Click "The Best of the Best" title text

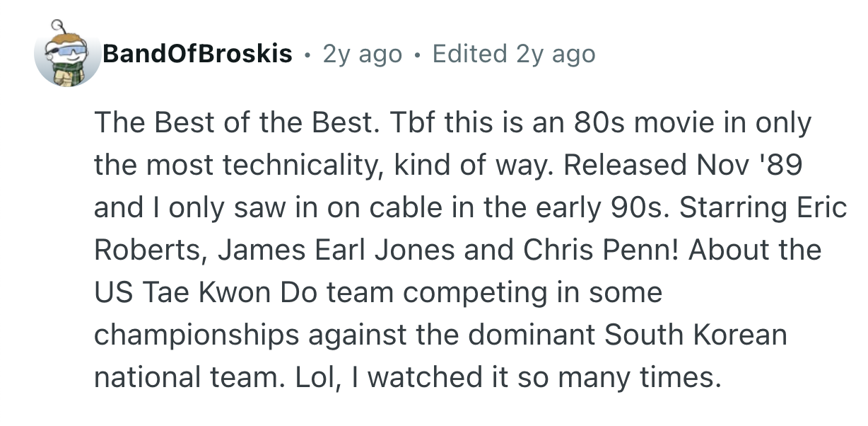(233, 125)
